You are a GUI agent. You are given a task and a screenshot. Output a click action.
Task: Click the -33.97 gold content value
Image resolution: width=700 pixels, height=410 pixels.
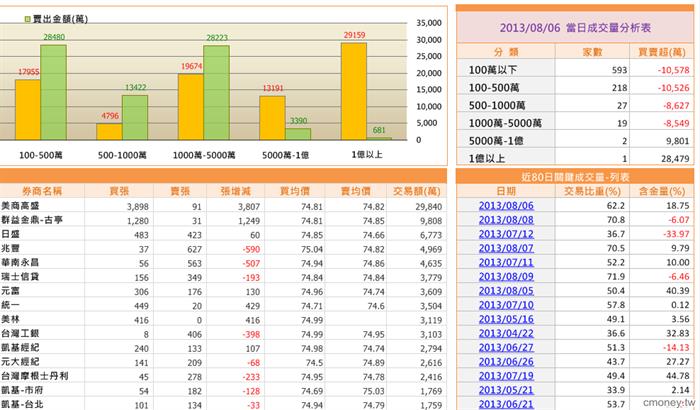[x=675, y=234]
